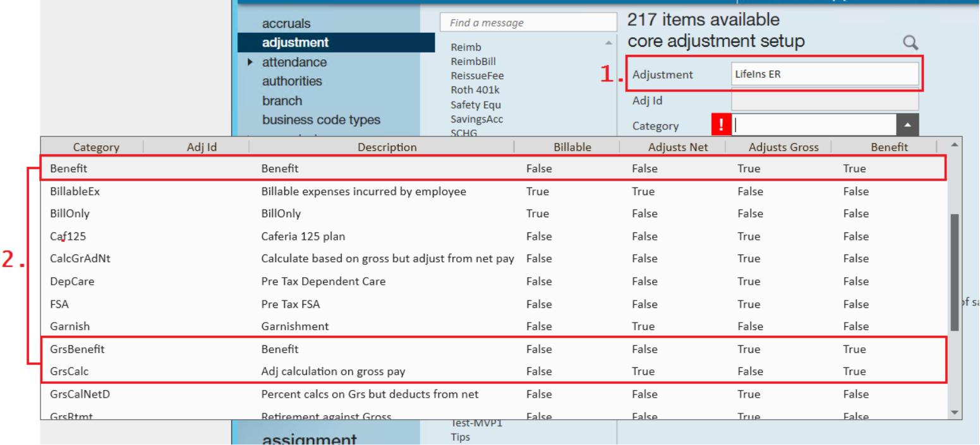Choose the Garnish category row
This screenshot has width=980, height=445.
click(x=494, y=326)
